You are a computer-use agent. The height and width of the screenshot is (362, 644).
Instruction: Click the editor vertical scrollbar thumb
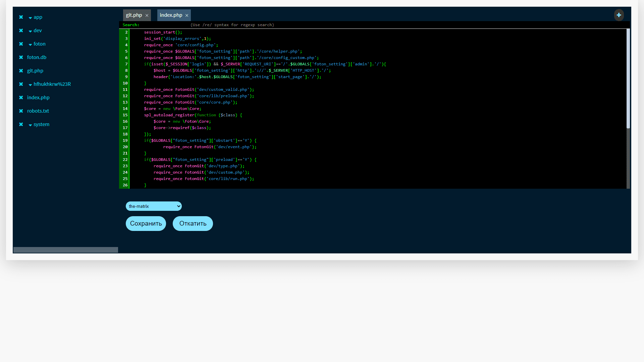(x=628, y=79)
